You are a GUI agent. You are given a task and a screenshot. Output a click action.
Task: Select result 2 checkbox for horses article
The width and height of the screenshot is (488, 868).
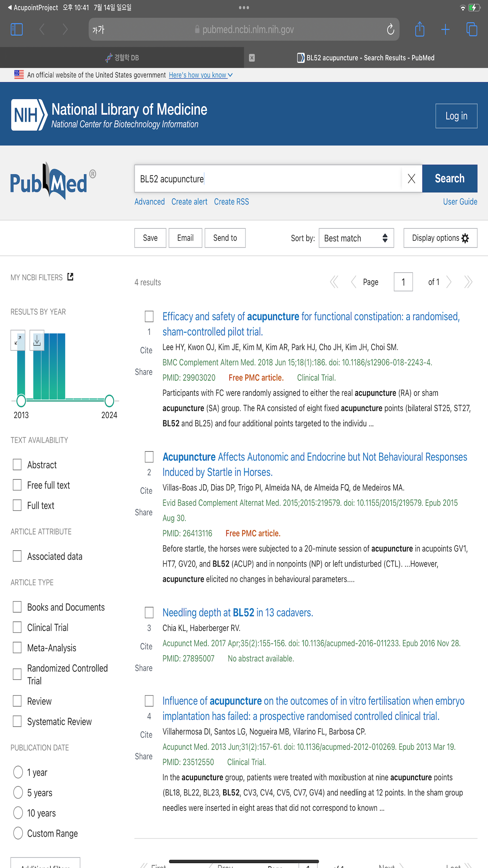click(x=149, y=457)
